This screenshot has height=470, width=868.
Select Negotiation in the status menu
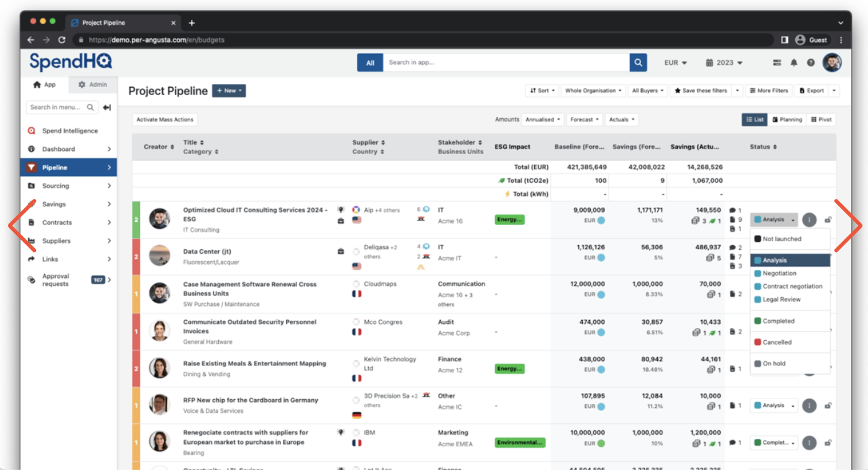pyautogui.click(x=790, y=274)
